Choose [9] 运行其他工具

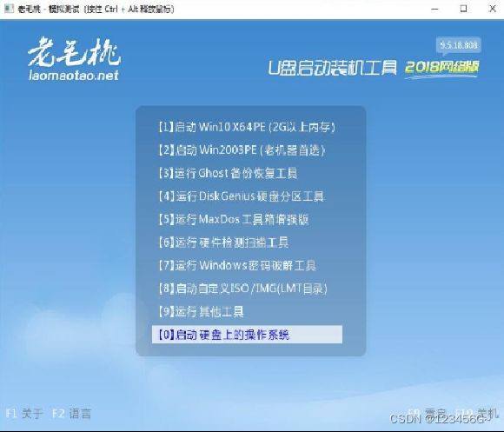tap(201, 312)
